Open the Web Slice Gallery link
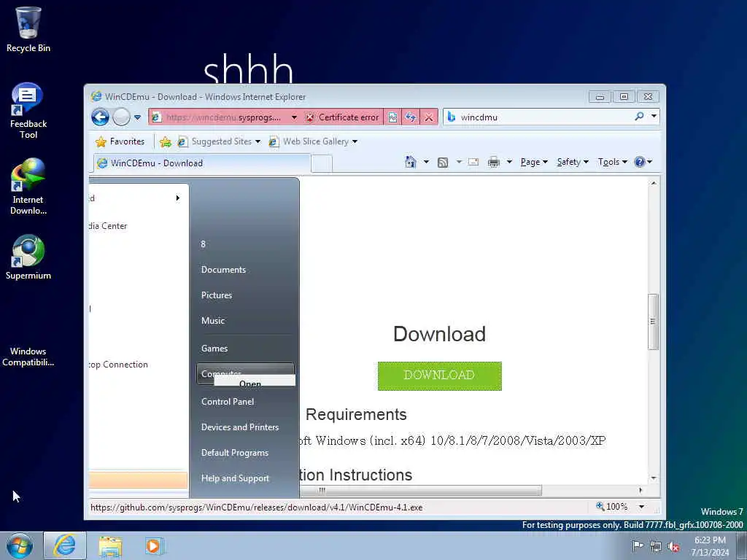The height and width of the screenshot is (560, 747). [x=313, y=141]
